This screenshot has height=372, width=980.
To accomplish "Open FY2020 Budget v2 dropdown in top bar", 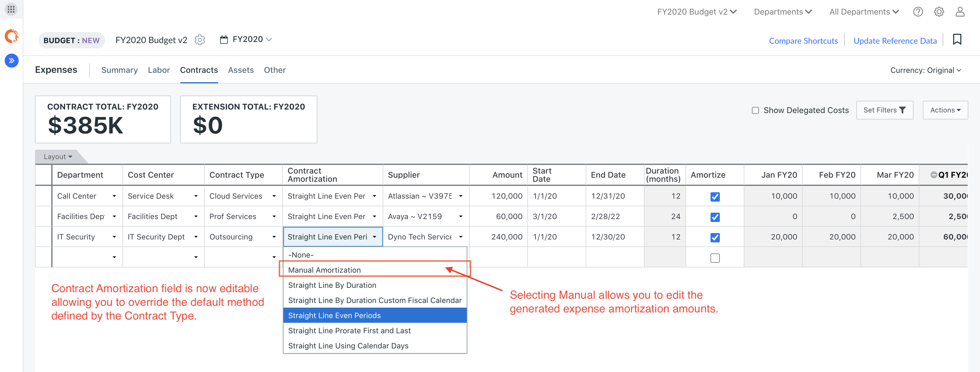I will [697, 12].
